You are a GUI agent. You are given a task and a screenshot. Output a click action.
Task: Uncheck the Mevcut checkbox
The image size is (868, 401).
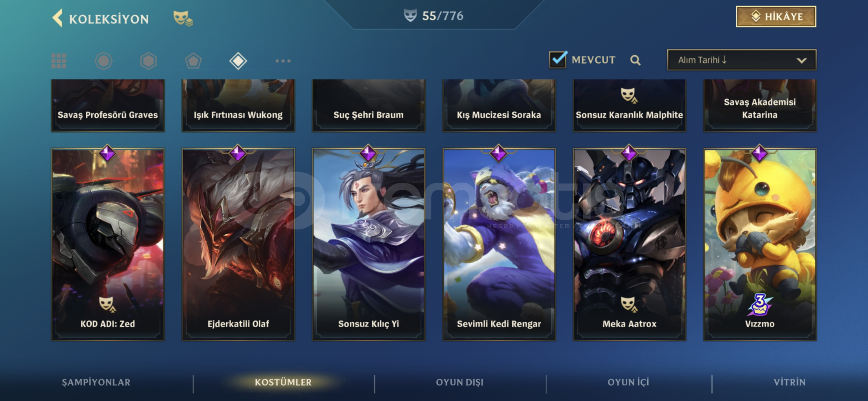point(558,60)
